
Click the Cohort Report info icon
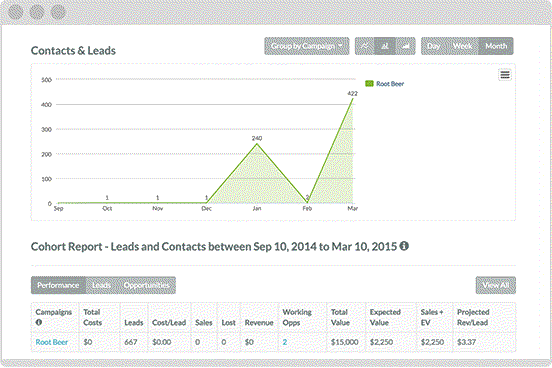coord(404,246)
